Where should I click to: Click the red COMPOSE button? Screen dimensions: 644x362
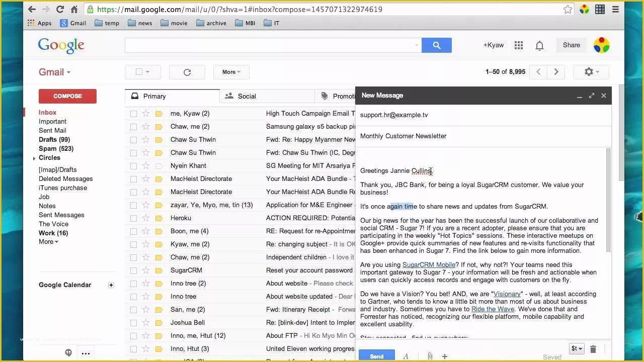click(x=67, y=96)
